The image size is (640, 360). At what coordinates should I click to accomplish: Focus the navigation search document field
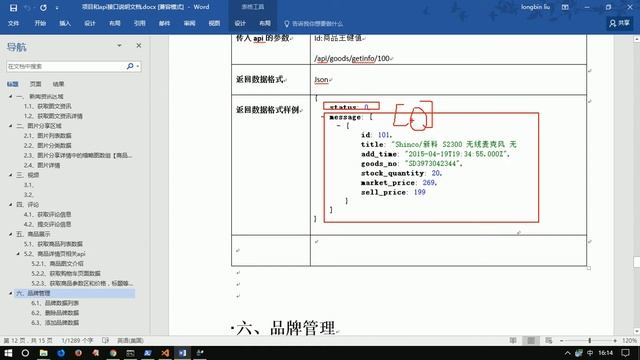tap(65, 66)
